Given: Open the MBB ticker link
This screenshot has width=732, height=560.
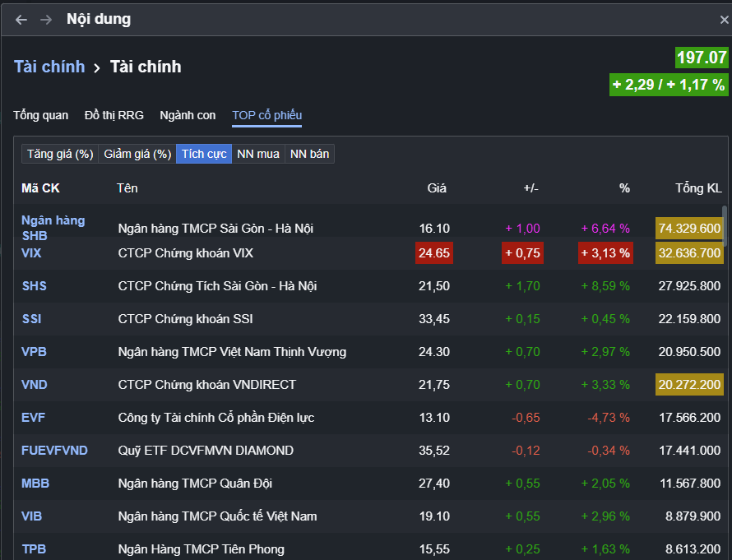Looking at the screenshot, I should 35,483.
